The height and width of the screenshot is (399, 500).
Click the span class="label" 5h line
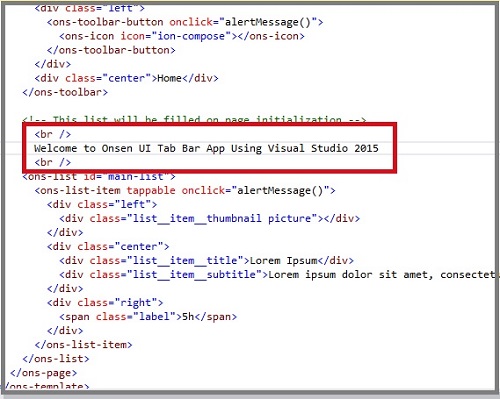click(x=148, y=317)
